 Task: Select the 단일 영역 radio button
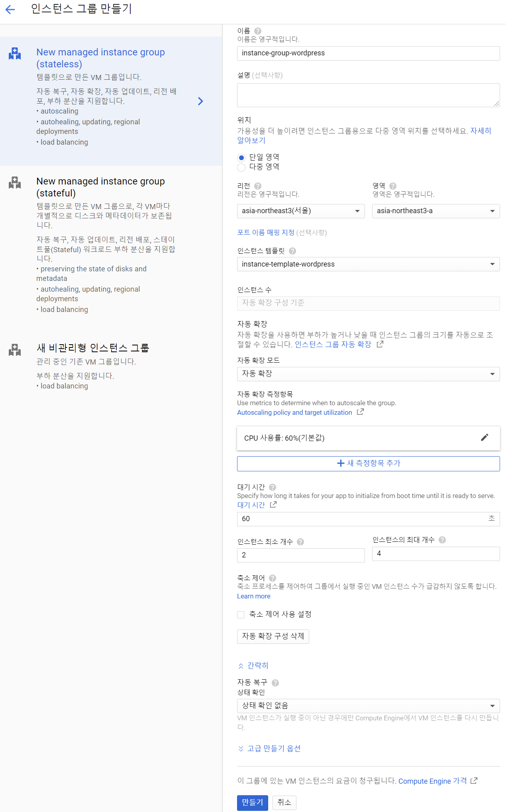(241, 158)
